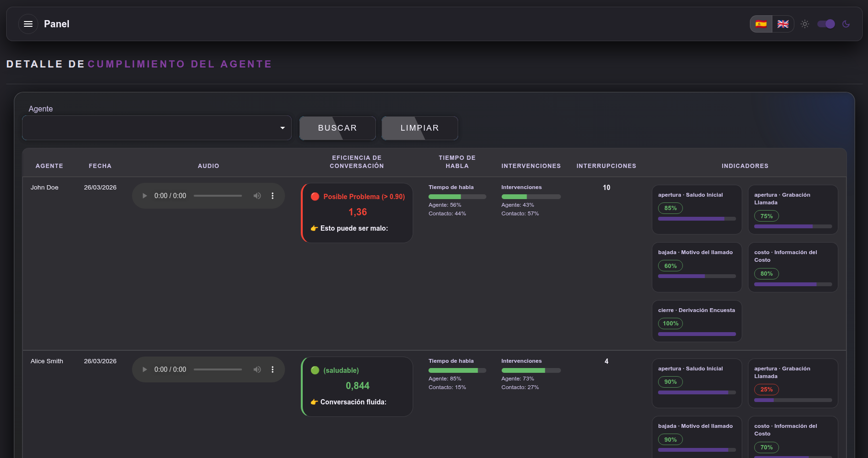Click Alice Smith's interruptions count 4
868x458 pixels.
(606, 361)
